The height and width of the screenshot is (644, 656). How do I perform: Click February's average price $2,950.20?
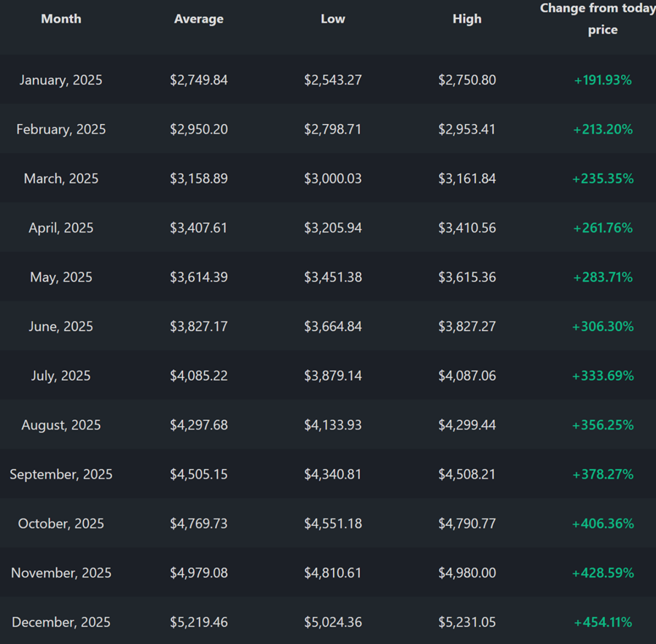tap(198, 129)
